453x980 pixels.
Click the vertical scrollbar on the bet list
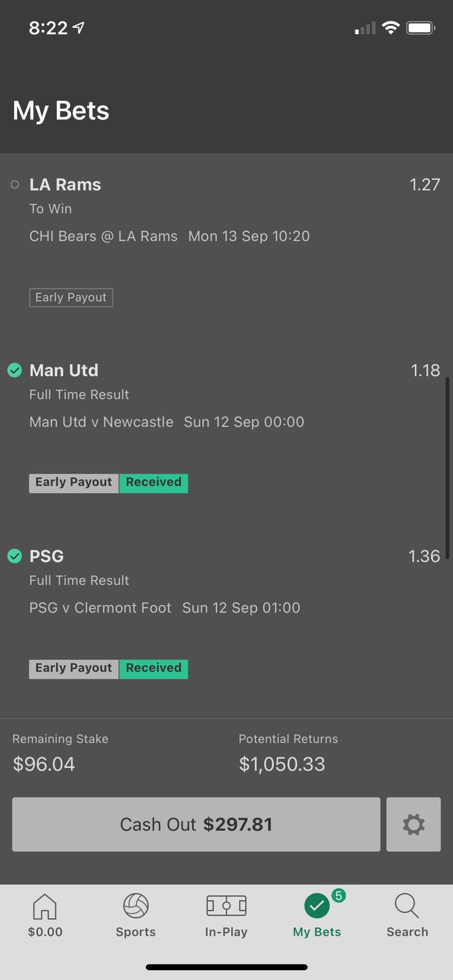point(447,469)
